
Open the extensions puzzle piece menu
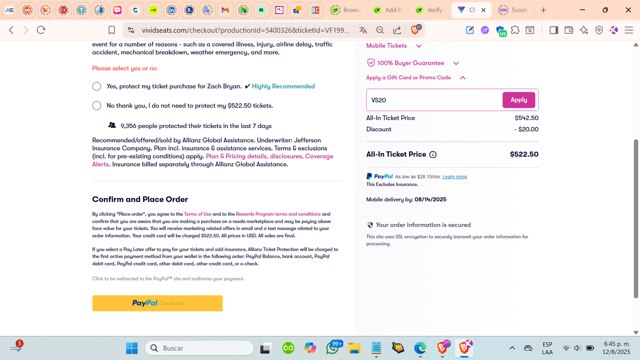point(515,30)
